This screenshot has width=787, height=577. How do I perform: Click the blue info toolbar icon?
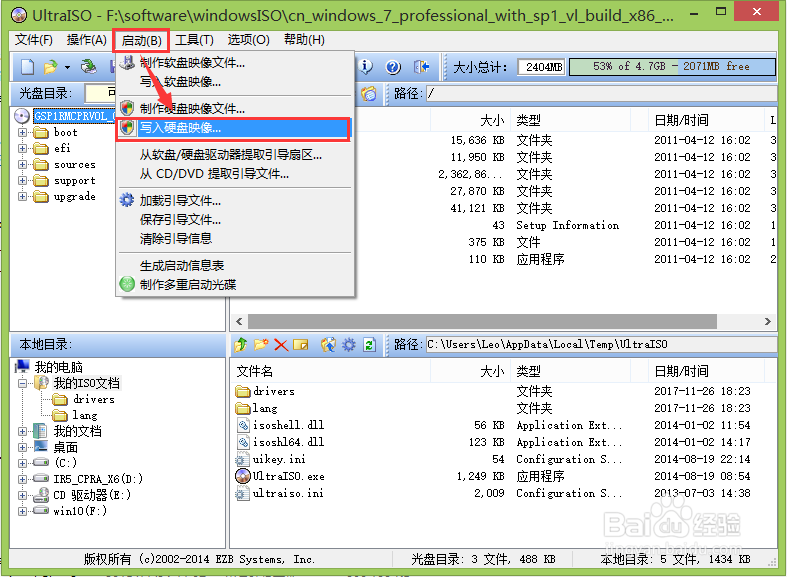point(366,66)
